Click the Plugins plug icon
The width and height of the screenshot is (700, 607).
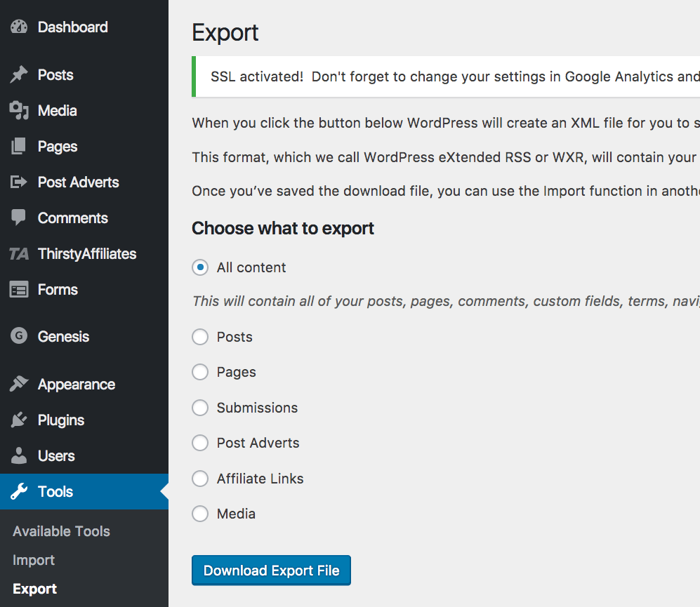coord(19,420)
